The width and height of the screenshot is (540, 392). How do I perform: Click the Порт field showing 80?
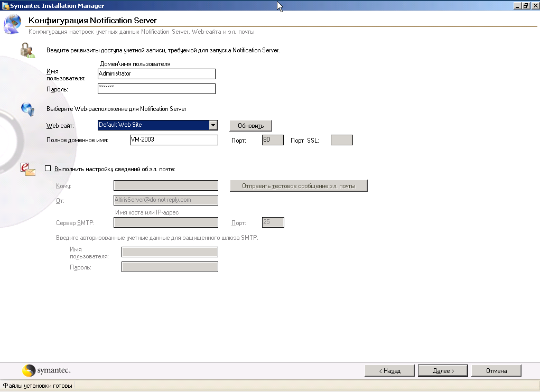pos(273,140)
